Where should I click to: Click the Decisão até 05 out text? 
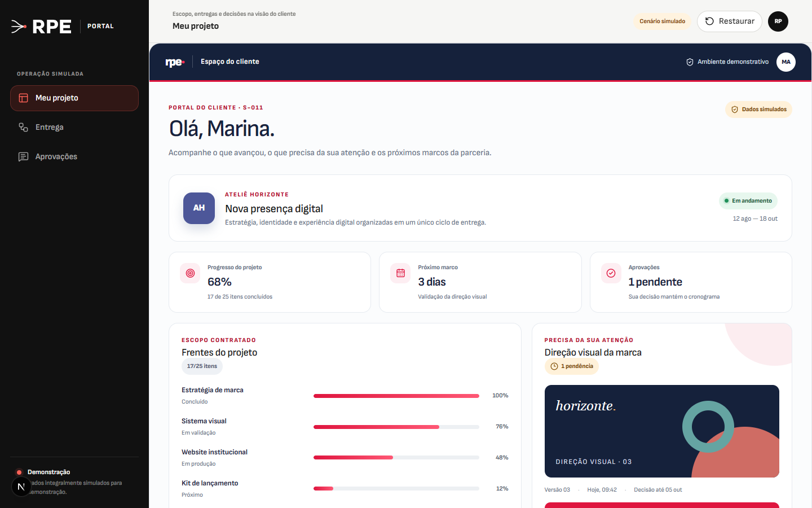click(x=658, y=490)
